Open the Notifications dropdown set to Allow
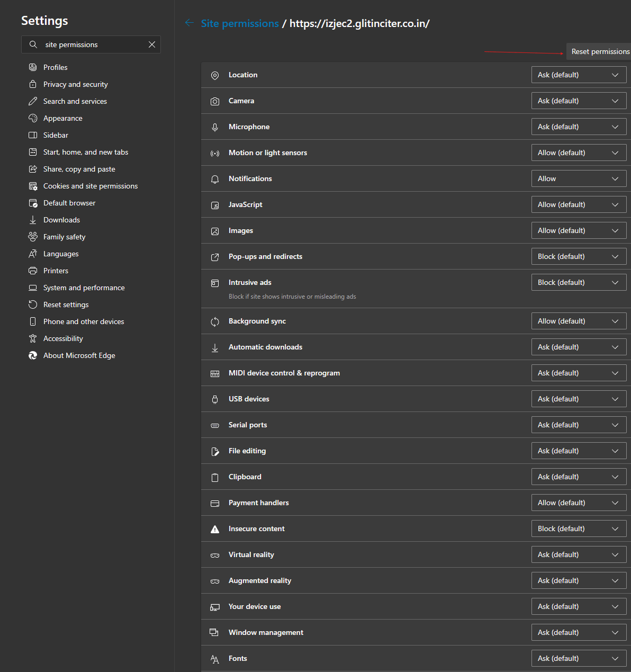The height and width of the screenshot is (672, 631). pyautogui.click(x=579, y=178)
